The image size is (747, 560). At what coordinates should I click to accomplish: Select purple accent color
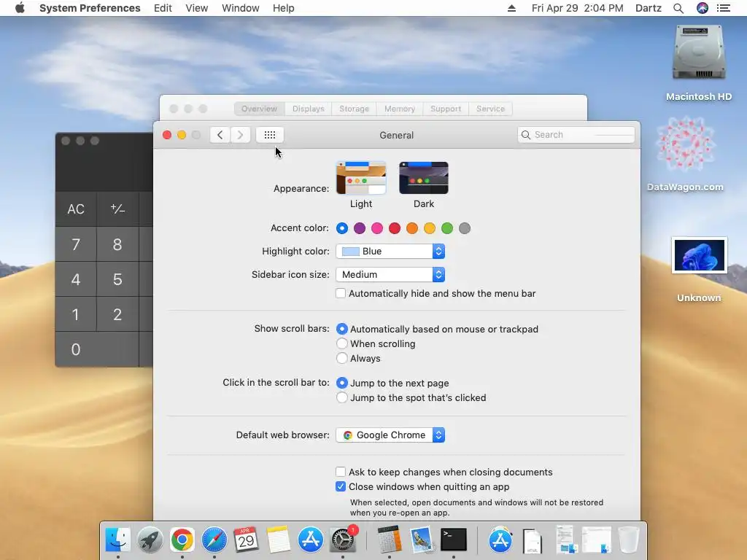(x=360, y=228)
